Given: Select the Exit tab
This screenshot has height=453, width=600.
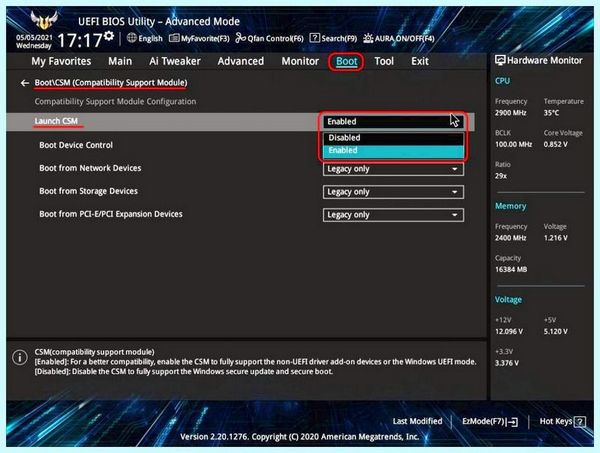Looking at the screenshot, I should pos(420,61).
